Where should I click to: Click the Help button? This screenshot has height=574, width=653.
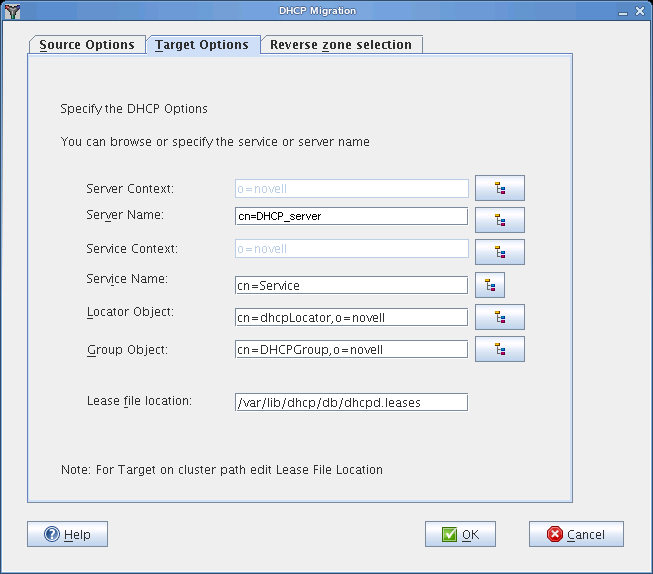point(67,534)
